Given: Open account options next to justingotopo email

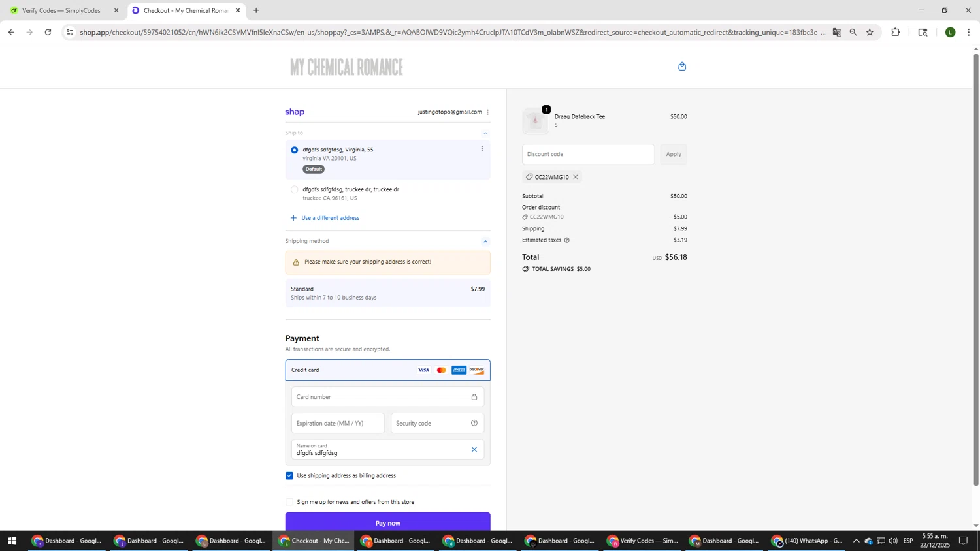Looking at the screenshot, I should [x=487, y=112].
